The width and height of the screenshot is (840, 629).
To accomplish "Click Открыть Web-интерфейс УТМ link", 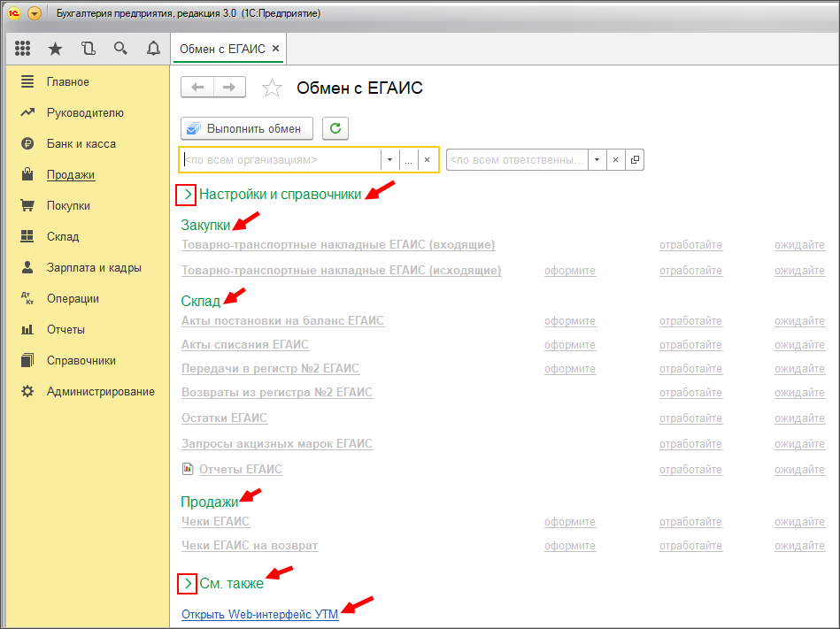I will 260,614.
